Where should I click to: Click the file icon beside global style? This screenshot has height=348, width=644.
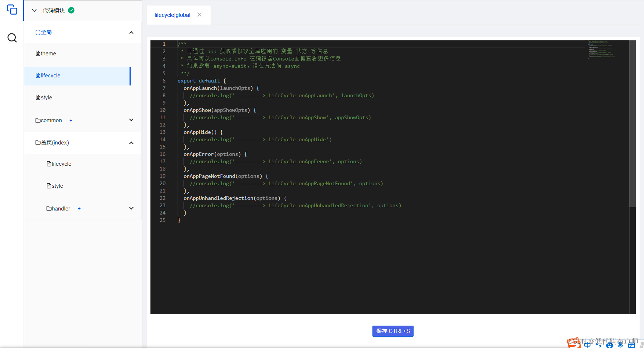click(x=38, y=98)
